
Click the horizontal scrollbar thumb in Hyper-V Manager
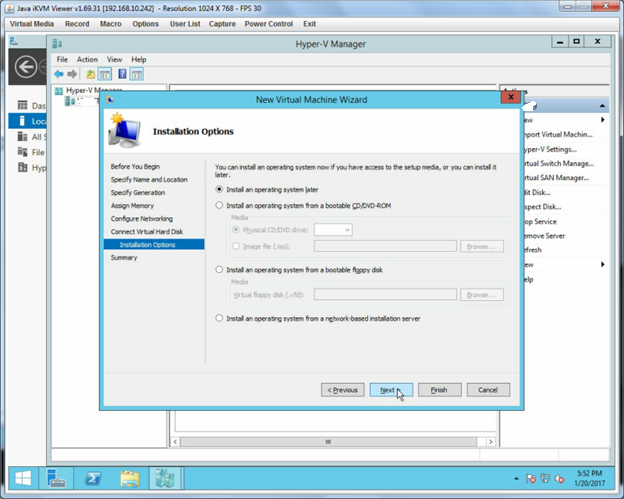coord(328,442)
